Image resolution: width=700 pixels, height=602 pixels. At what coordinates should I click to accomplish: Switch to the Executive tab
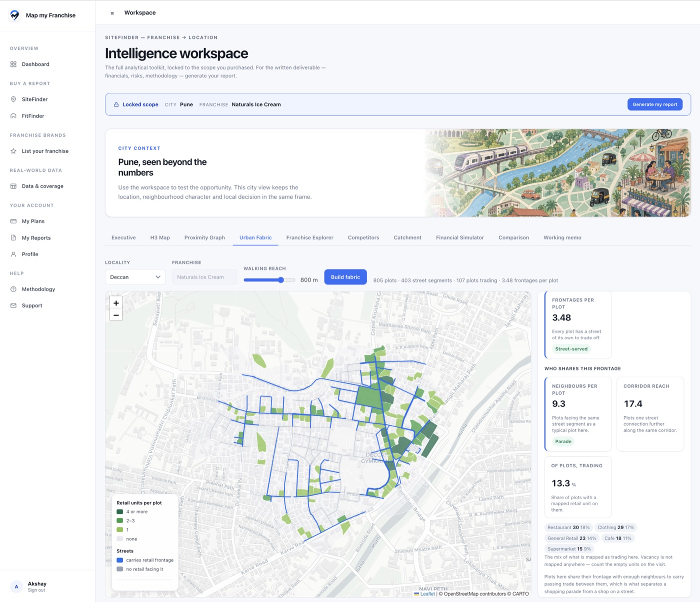(x=123, y=238)
